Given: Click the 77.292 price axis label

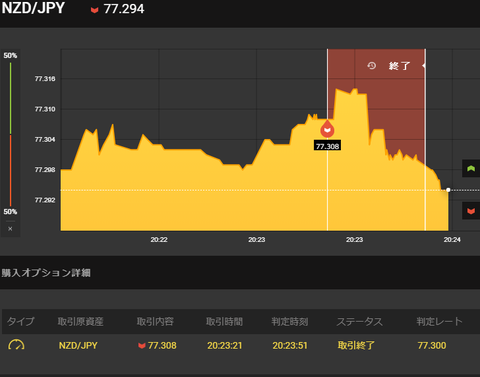Looking at the screenshot, I should point(45,200).
